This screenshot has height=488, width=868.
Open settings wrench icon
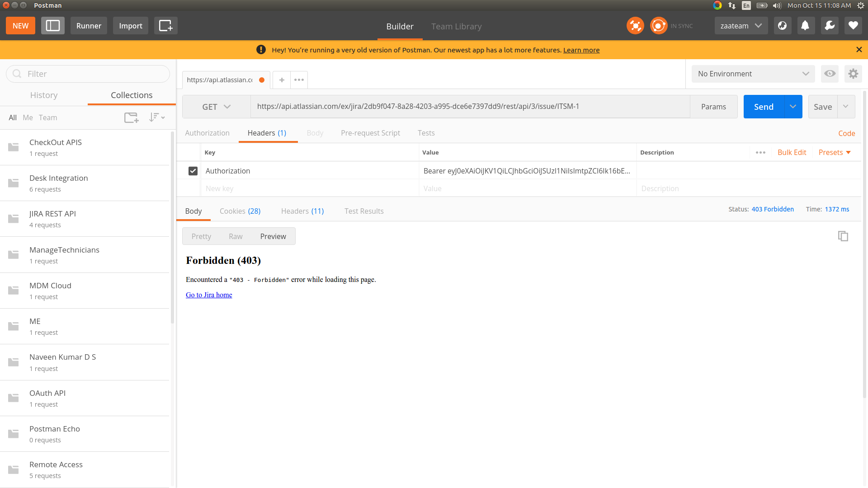click(830, 26)
